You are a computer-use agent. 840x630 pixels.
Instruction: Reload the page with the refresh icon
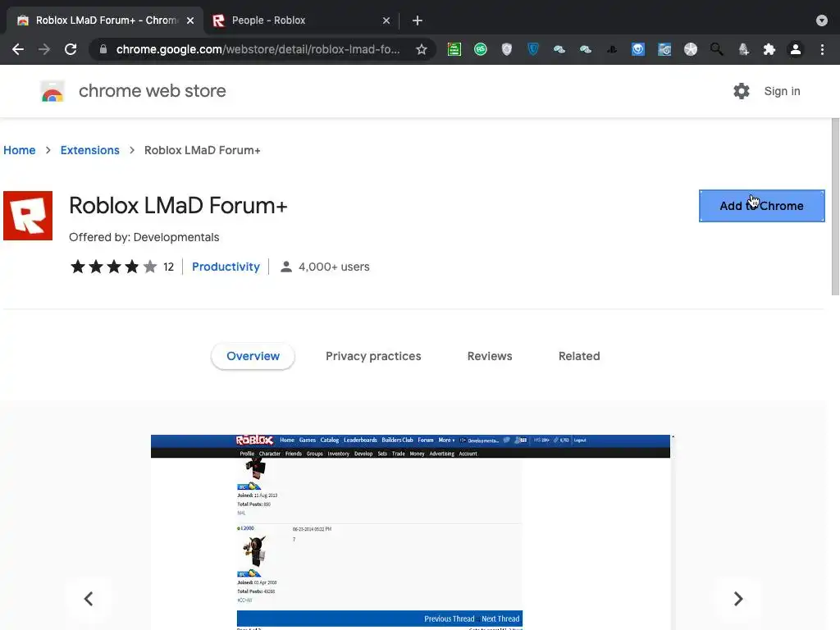pyautogui.click(x=71, y=49)
